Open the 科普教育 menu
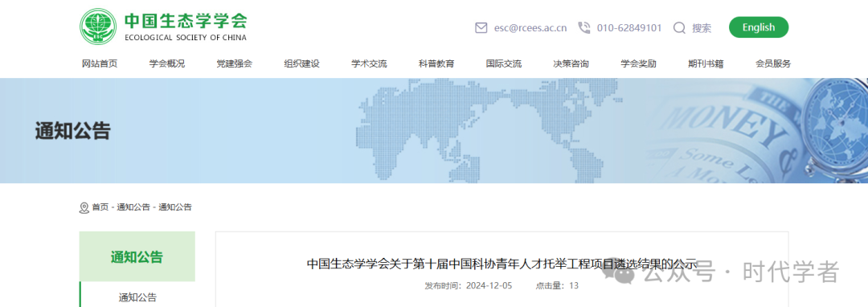This screenshot has height=307, width=868. coord(436,63)
